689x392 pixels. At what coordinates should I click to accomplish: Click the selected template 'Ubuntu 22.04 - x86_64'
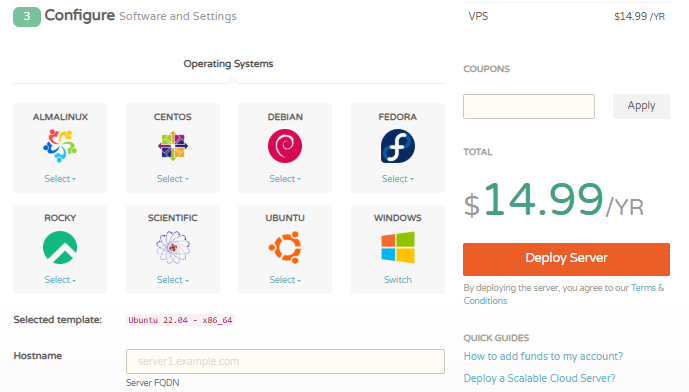tap(180, 320)
